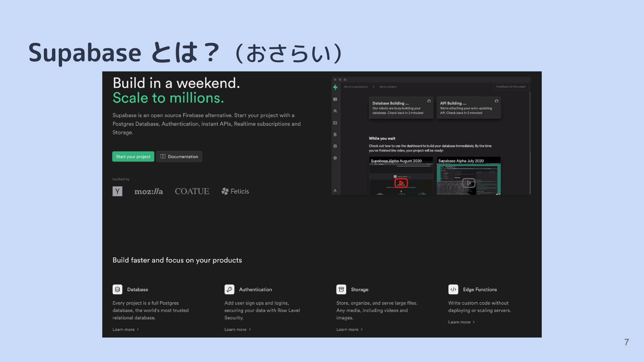Image resolution: width=644 pixels, height=362 pixels.
Task: Click the Database Building spinner icon
Action: tap(429, 101)
